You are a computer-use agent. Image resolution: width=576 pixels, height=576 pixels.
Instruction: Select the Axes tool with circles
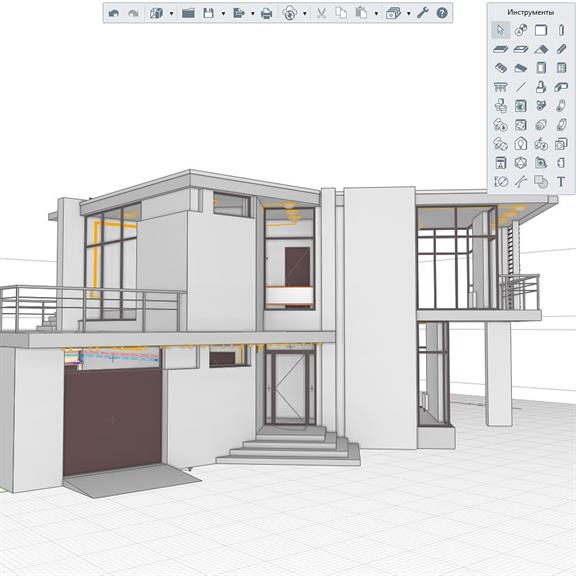point(521,30)
